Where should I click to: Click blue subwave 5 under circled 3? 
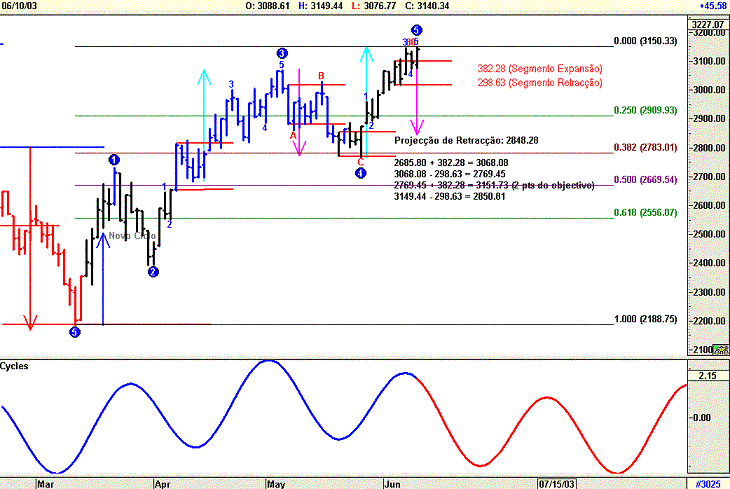(282, 65)
